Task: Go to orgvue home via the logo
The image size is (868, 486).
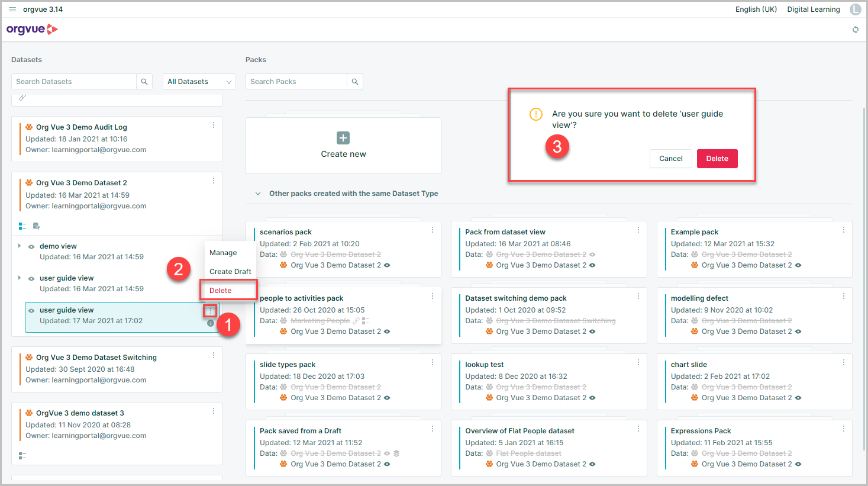Action: 32,30
